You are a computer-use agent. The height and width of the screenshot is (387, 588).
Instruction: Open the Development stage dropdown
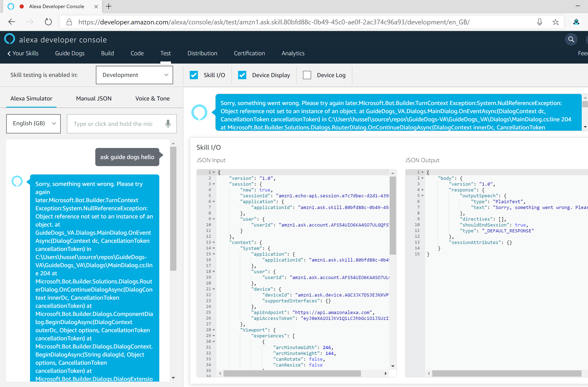click(x=134, y=75)
